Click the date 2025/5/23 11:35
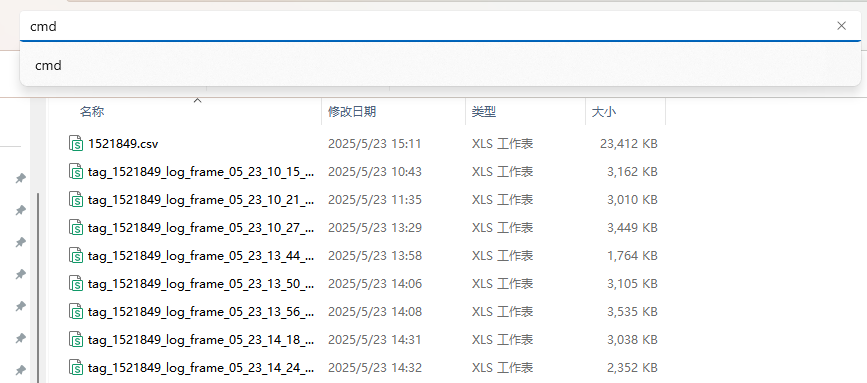This screenshot has height=383, width=867. tap(375, 200)
